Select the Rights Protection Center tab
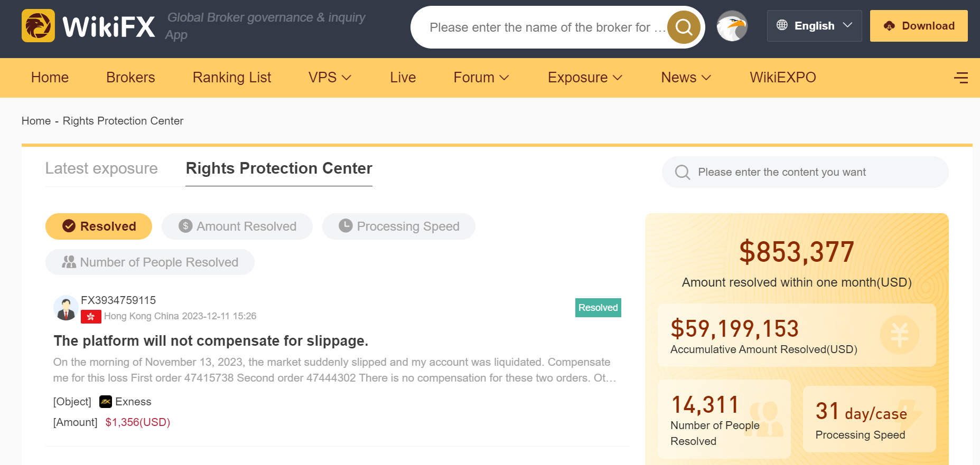Viewport: 980px width, 465px height. [279, 168]
